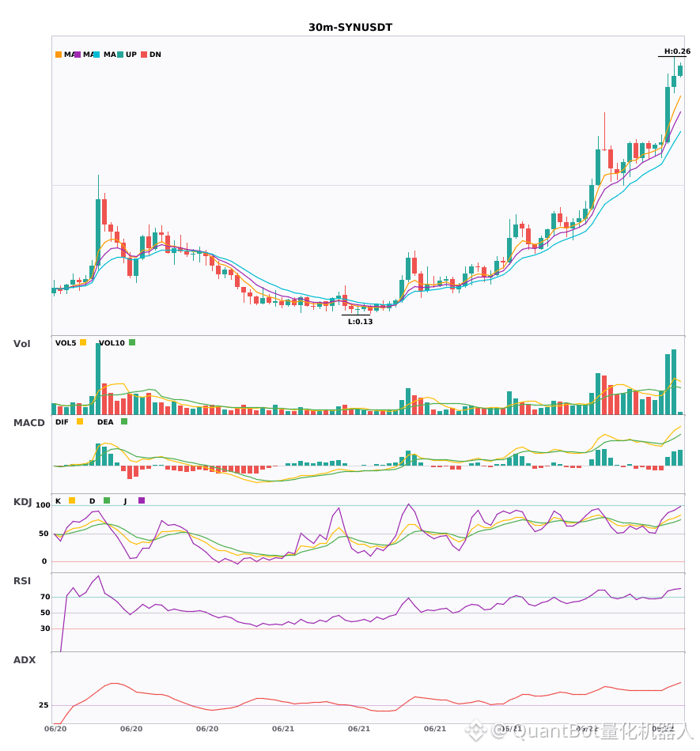Viewport: 700px width, 751px height.
Task: Click the H:0.26 high price label
Action: pyautogui.click(x=677, y=51)
